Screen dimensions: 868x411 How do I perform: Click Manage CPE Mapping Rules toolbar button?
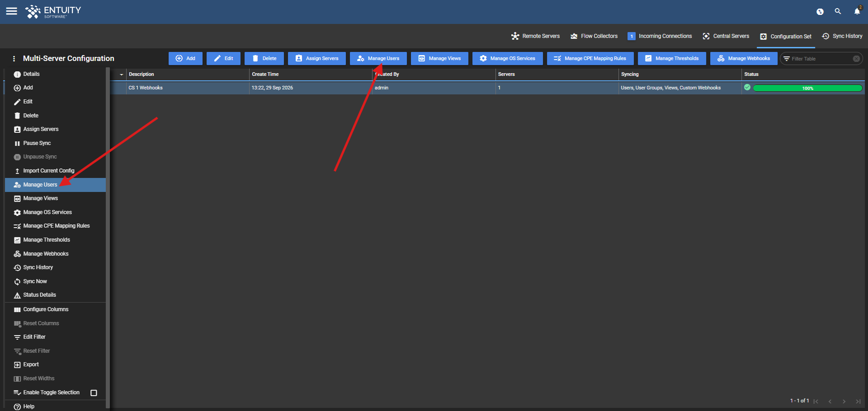click(x=590, y=59)
